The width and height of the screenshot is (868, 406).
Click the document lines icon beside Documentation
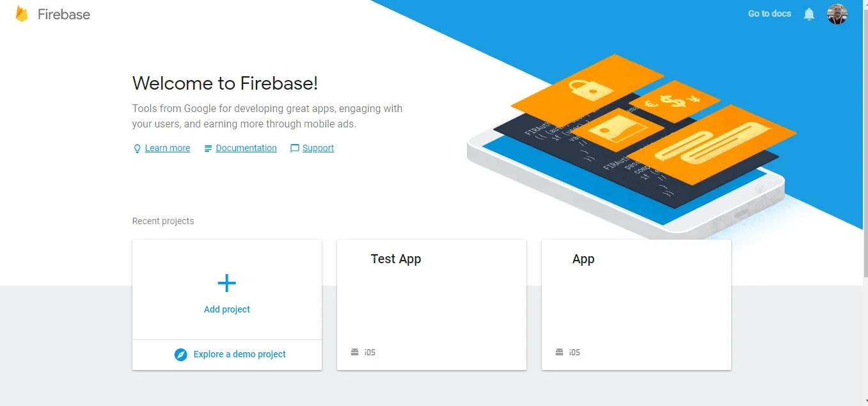pyautogui.click(x=208, y=149)
